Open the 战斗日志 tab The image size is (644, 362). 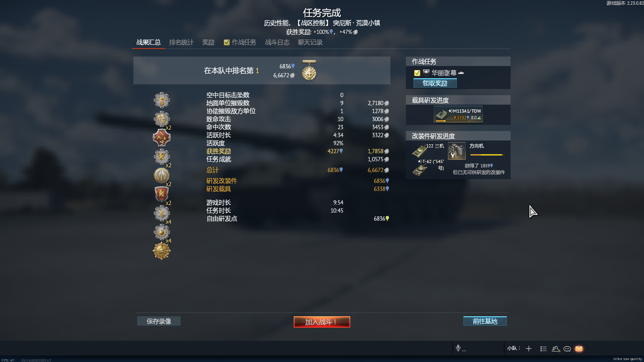277,42
